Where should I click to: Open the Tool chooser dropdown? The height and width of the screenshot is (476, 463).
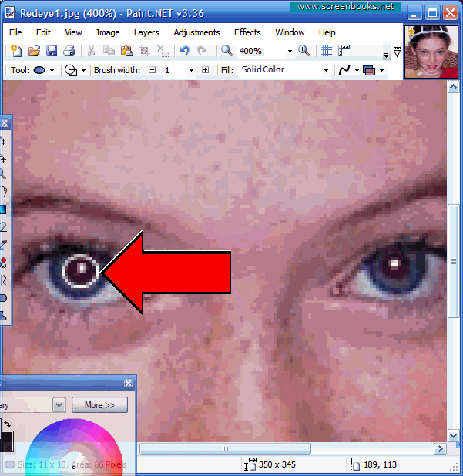[44, 70]
